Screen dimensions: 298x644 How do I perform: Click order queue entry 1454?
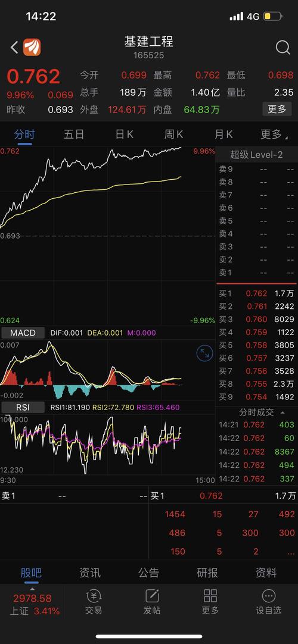[x=175, y=514]
